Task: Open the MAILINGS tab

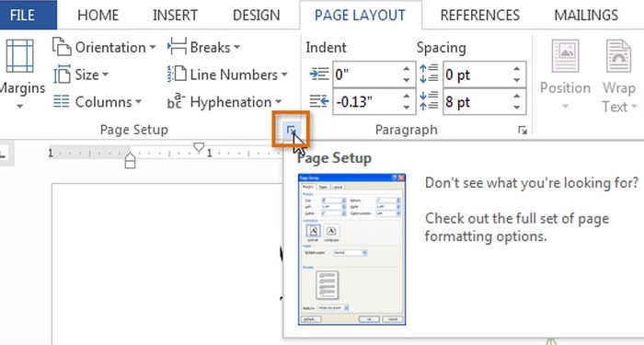Action: point(586,16)
